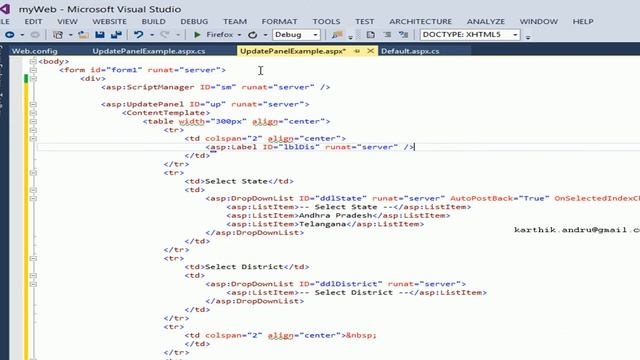Switch to the UpdatePanelExample.aspx.cs tab

pos(149,51)
